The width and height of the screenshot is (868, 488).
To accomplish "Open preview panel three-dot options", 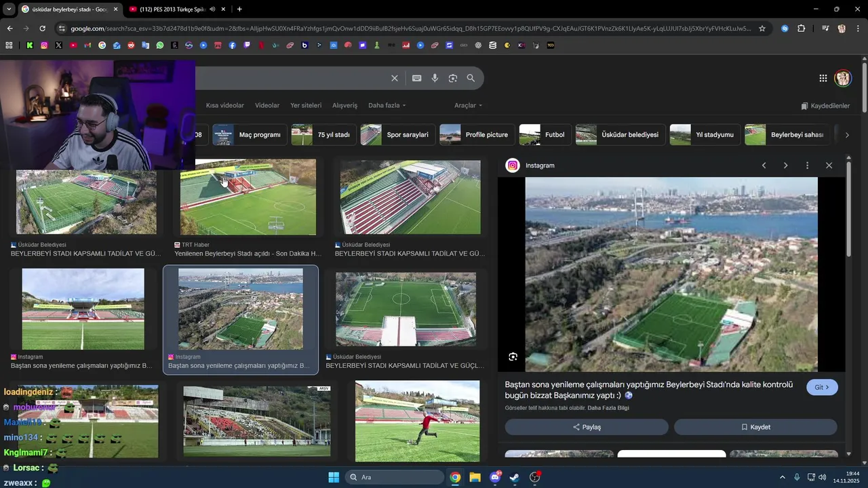I will [x=807, y=165].
